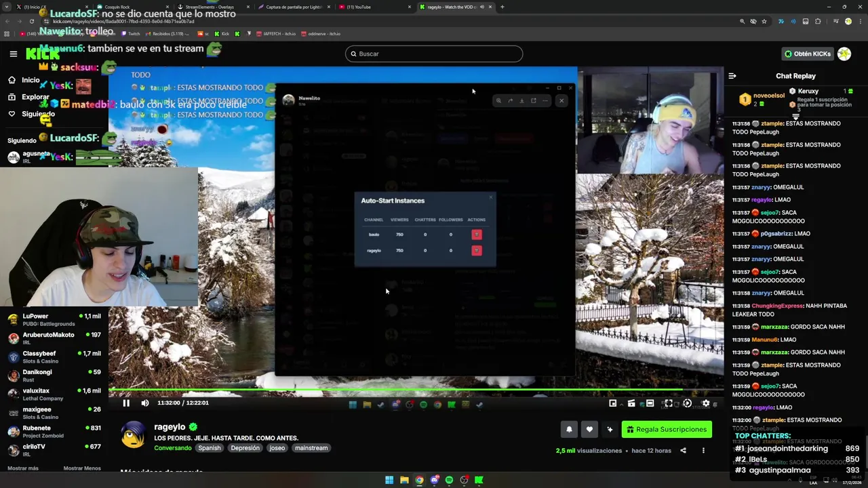Close the image viewer with X button

561,101
